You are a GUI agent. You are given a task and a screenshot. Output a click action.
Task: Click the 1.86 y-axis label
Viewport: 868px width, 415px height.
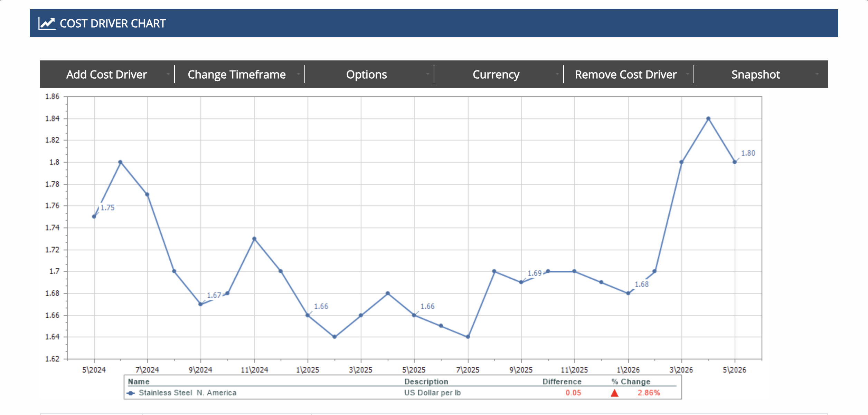click(52, 97)
